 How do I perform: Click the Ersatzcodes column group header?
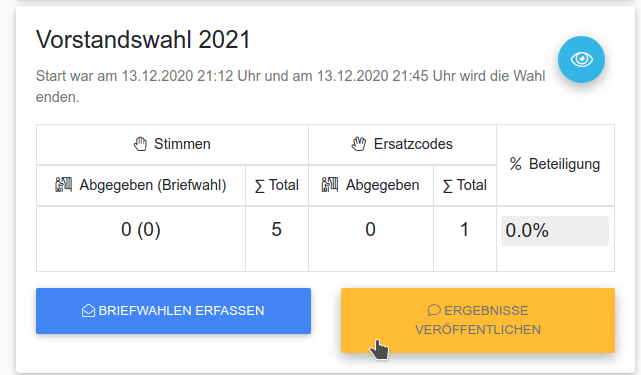click(x=402, y=144)
